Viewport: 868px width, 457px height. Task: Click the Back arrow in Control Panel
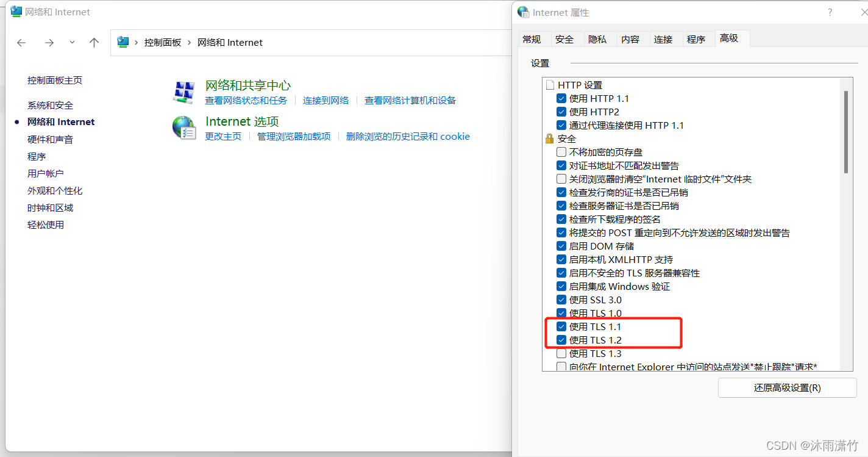point(21,43)
